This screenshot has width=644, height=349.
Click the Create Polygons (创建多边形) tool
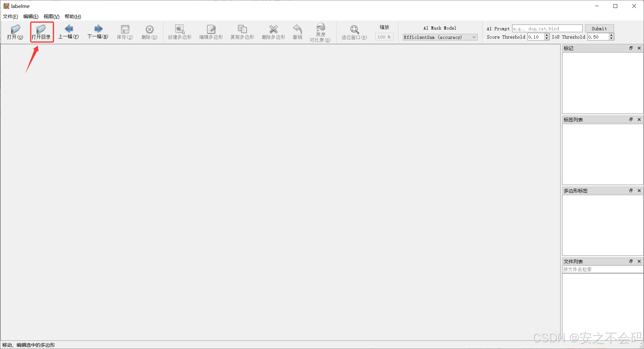pos(180,32)
